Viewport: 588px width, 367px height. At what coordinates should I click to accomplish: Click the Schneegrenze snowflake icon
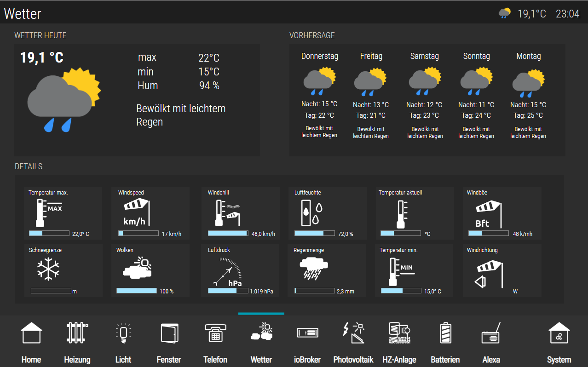point(48,269)
